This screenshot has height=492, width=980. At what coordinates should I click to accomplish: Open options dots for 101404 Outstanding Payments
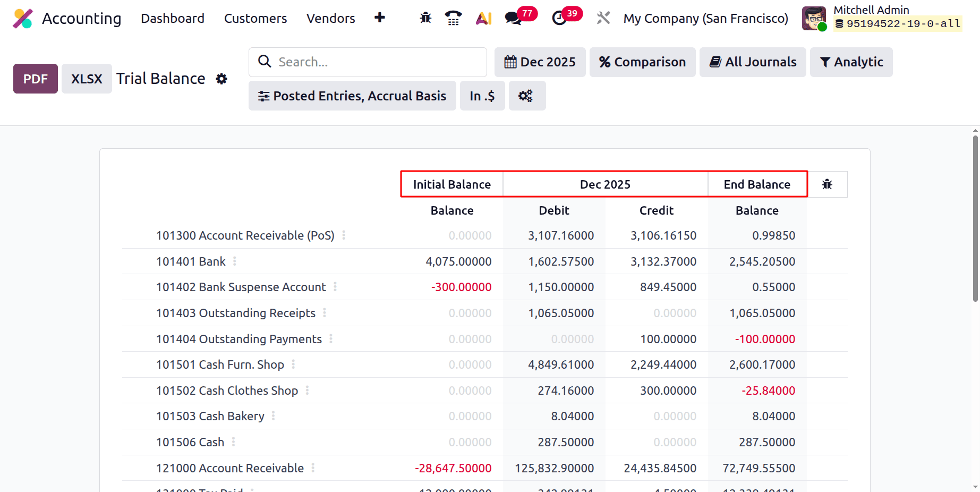pos(330,338)
